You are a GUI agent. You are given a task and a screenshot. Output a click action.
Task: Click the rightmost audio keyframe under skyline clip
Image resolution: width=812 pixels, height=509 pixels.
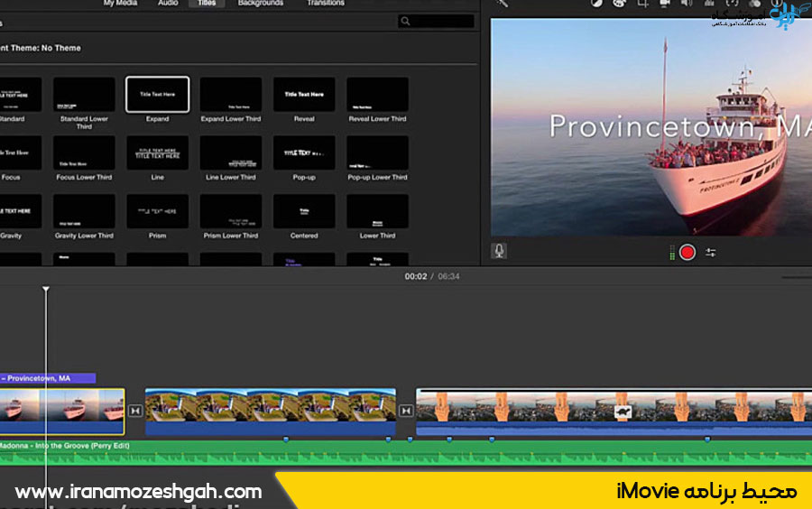click(x=707, y=440)
